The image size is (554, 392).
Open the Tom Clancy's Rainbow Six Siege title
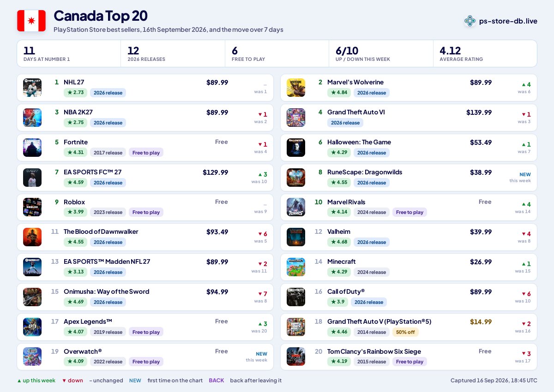click(x=374, y=351)
